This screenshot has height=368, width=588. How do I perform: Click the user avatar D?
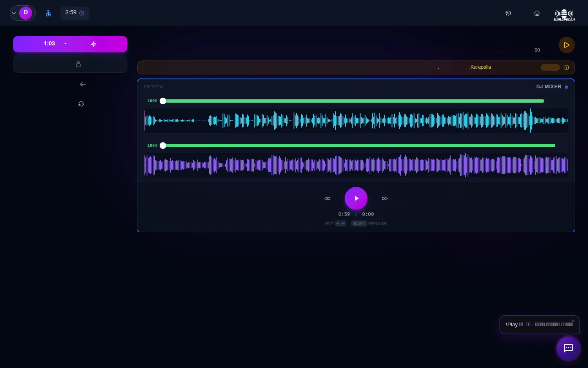point(26,13)
